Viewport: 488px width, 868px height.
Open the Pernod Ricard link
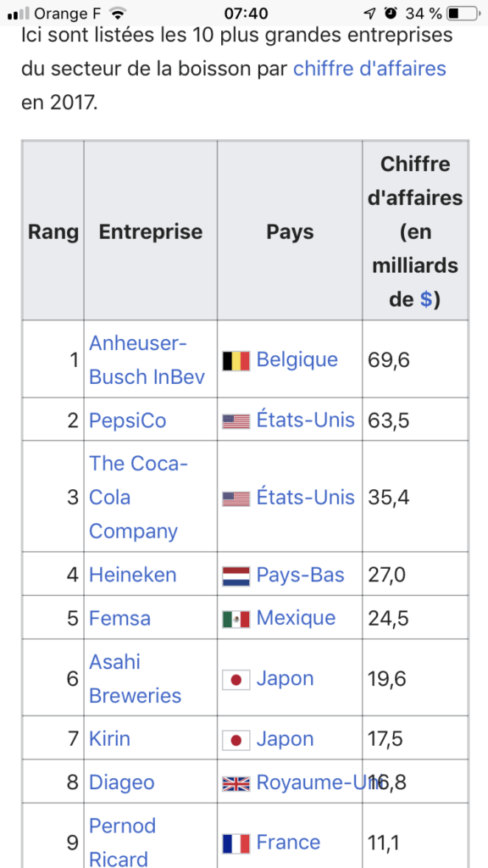coord(122,842)
